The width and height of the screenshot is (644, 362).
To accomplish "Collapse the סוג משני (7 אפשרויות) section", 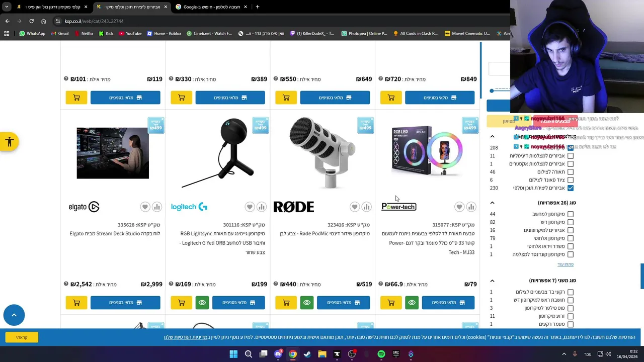I will [493, 281].
